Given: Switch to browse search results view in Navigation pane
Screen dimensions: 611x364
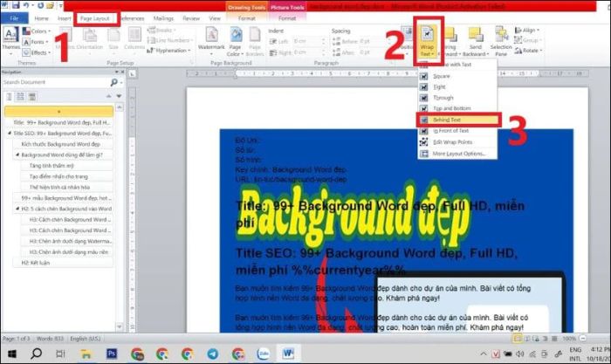Looking at the screenshot, I should pos(32,96).
